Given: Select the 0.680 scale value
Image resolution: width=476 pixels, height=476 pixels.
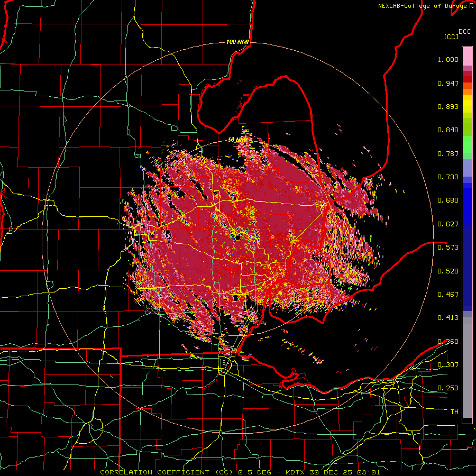Looking at the screenshot, I should click(448, 200).
